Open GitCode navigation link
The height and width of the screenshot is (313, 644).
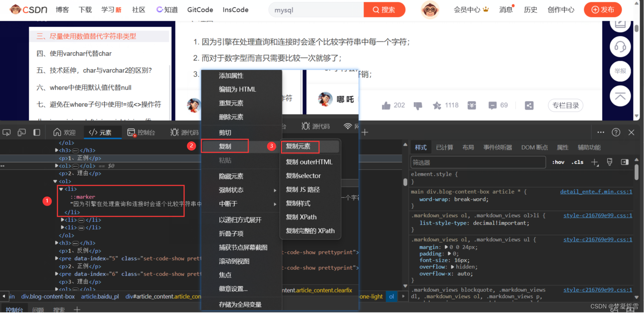click(200, 10)
